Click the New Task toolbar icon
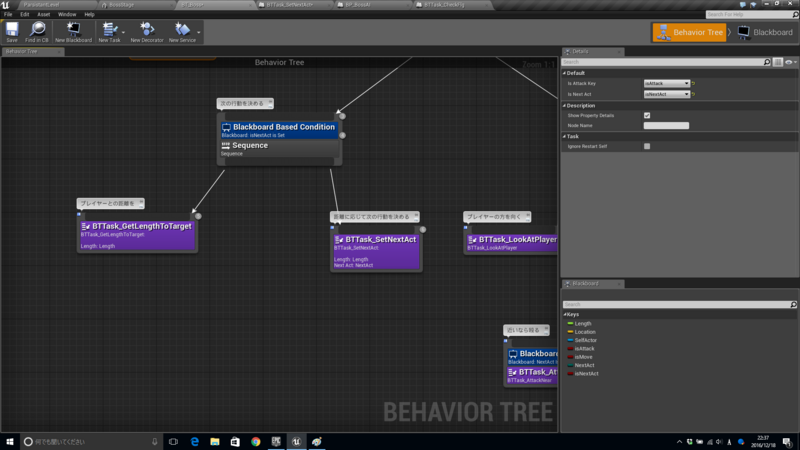 pos(109,32)
